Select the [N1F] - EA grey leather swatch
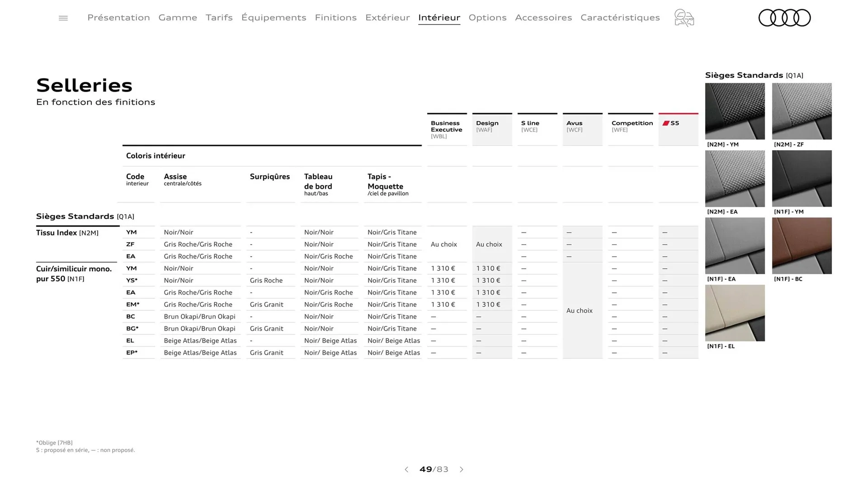The width and height of the screenshot is (868, 488). pyautogui.click(x=735, y=246)
